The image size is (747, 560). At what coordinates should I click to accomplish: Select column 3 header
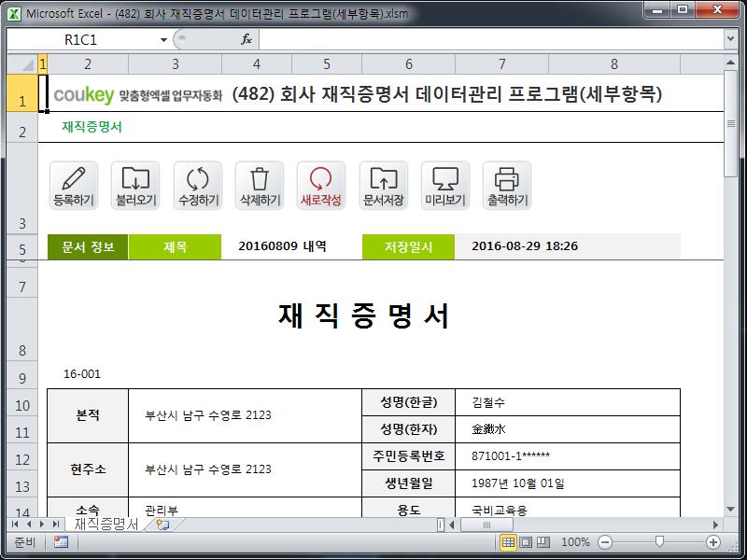tap(176, 64)
